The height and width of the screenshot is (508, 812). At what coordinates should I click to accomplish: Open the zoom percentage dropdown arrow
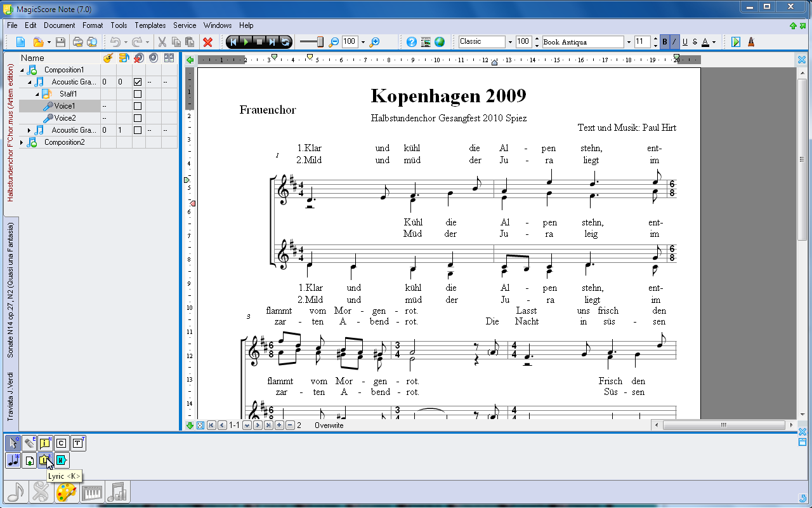363,42
